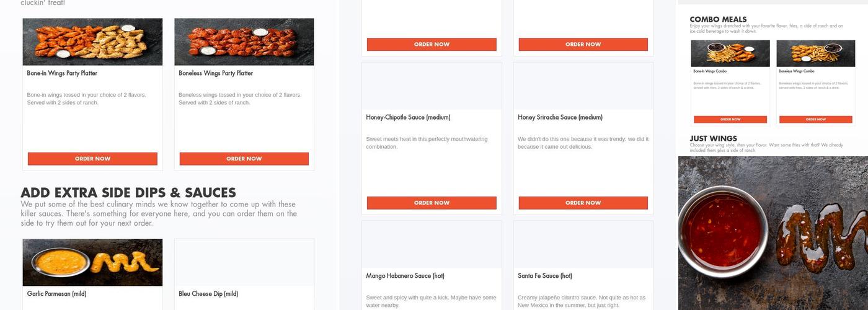The height and width of the screenshot is (310, 868).
Task: Order the Honey-Chipotle Sauce
Action: coord(432,203)
